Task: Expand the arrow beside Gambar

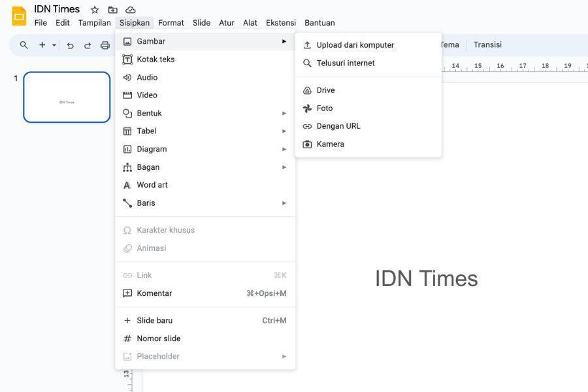Action: 284,41
